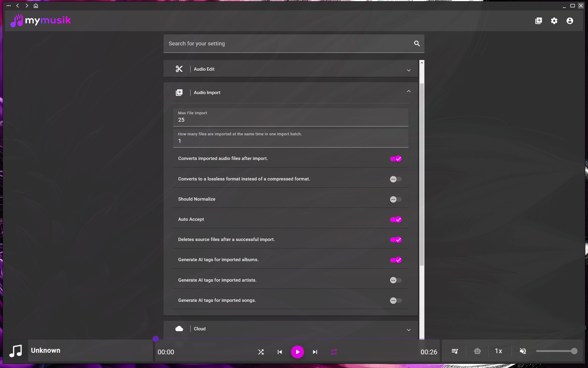The image size is (588, 368).
Task: Disable converting imported audio files toggle
Action: [x=396, y=159]
